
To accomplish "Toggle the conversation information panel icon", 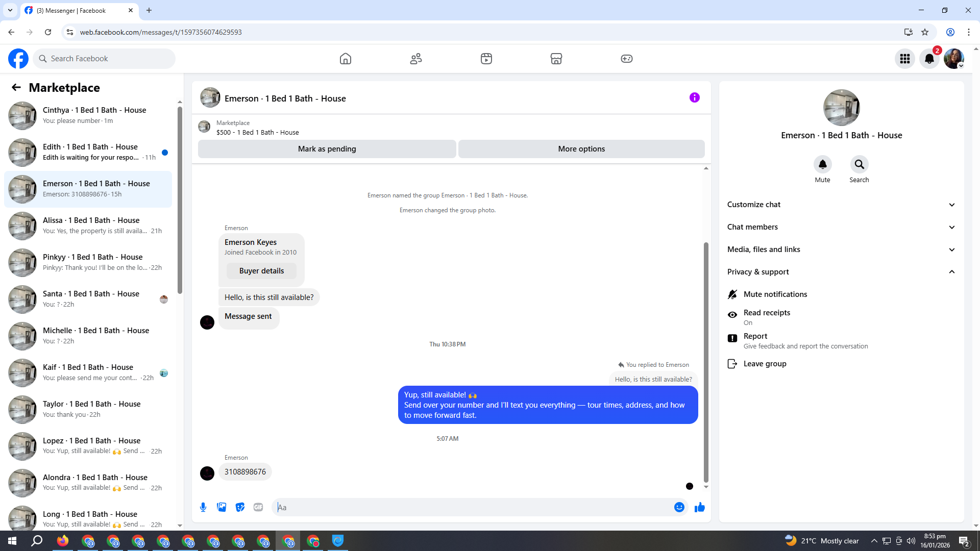I will [x=694, y=97].
